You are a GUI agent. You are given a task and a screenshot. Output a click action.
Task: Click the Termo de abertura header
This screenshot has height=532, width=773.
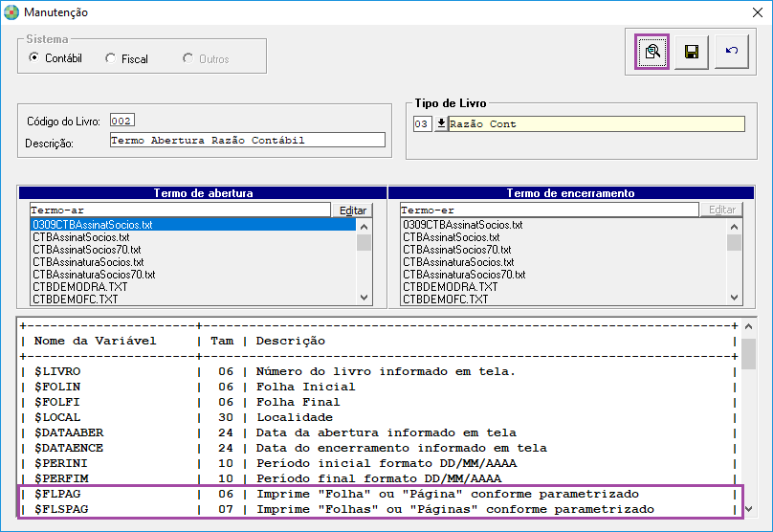tap(203, 192)
